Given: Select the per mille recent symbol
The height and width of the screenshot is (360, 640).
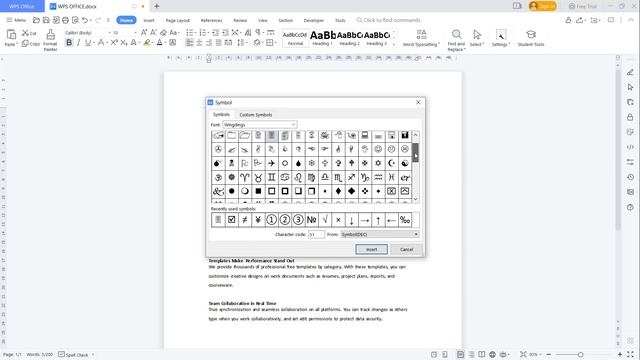Looking at the screenshot, I should pos(404,220).
